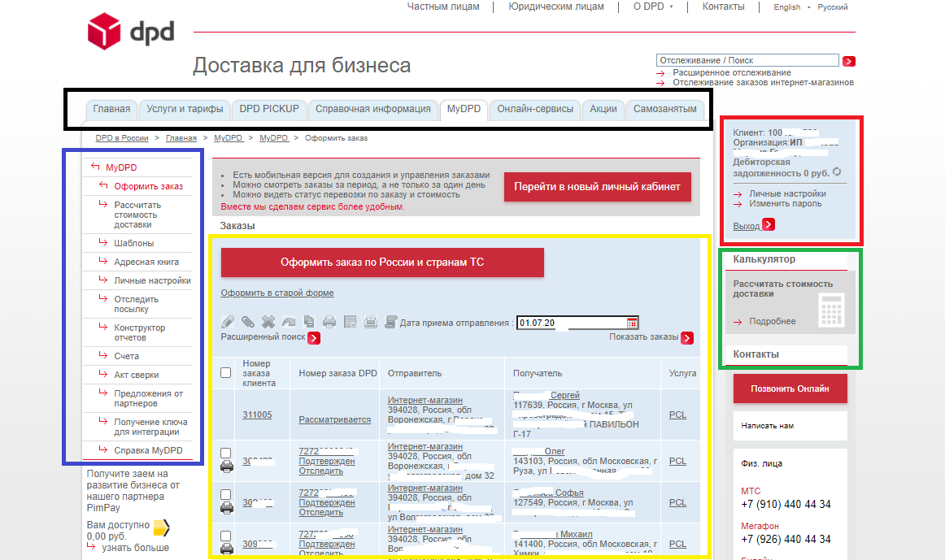
Task: Select the MyDPD tab
Action: coord(464,109)
